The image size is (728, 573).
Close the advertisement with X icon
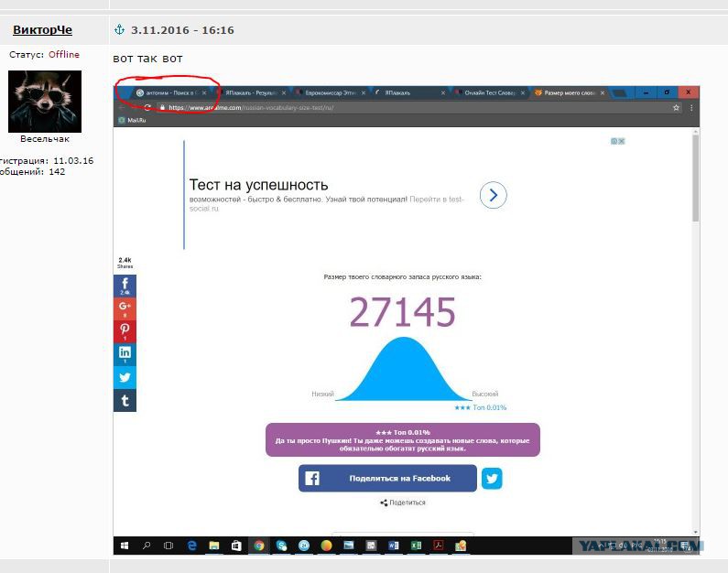[x=622, y=141]
